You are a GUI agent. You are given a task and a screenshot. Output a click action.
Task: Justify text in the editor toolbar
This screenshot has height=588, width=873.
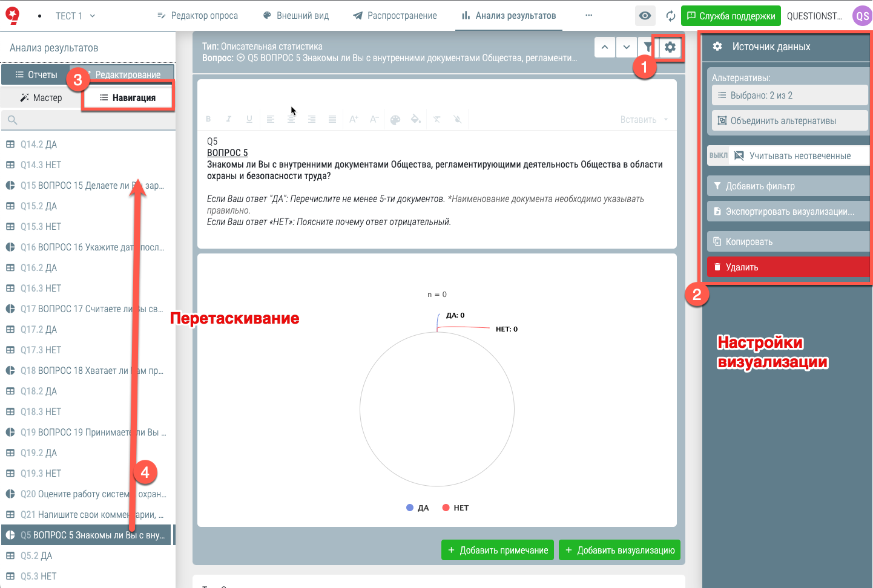tap(332, 119)
